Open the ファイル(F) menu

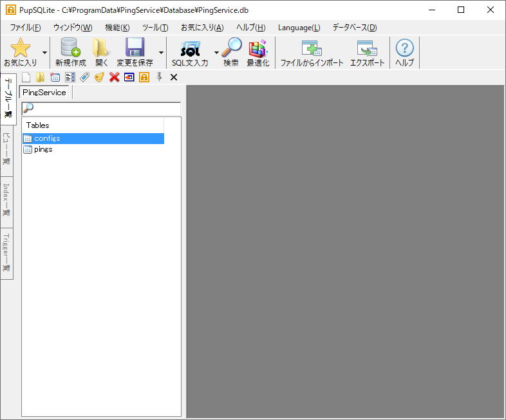(25, 28)
